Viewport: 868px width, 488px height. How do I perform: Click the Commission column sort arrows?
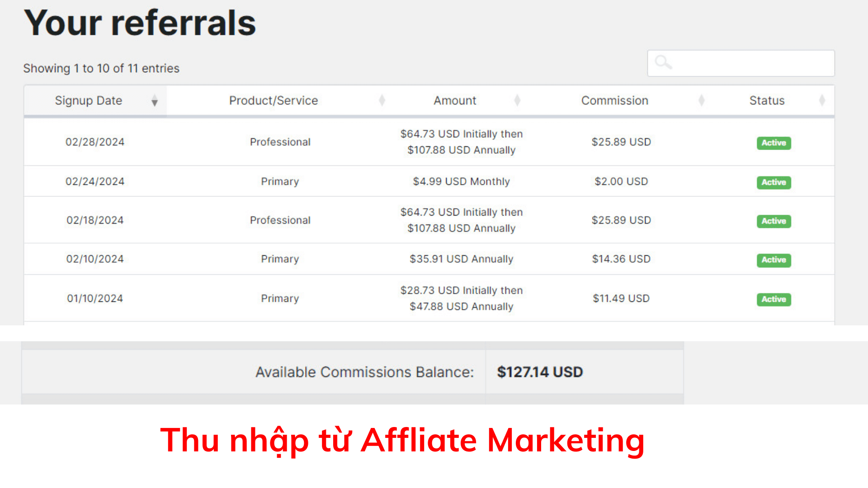point(701,100)
